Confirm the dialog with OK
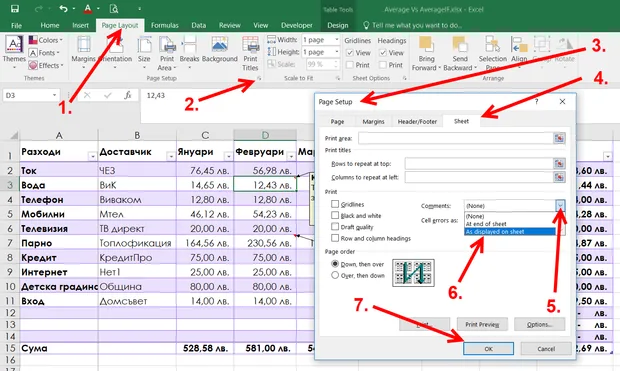This screenshot has height=371, width=620. [x=488, y=348]
